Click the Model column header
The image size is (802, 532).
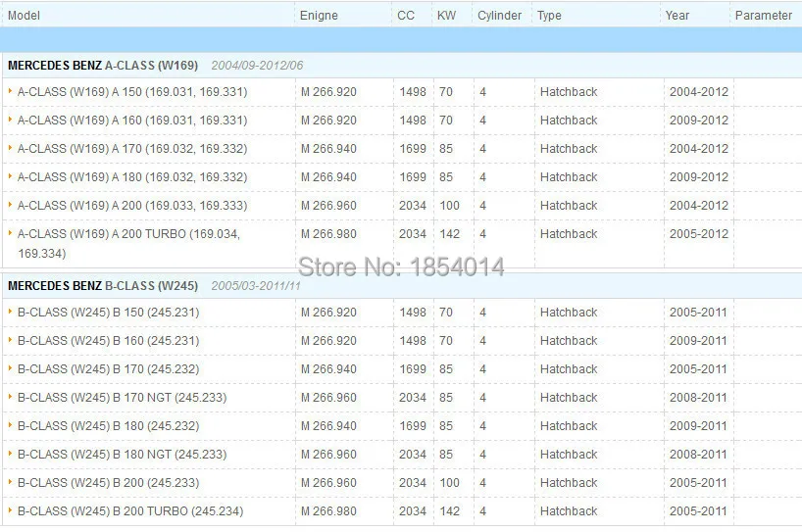(24, 16)
